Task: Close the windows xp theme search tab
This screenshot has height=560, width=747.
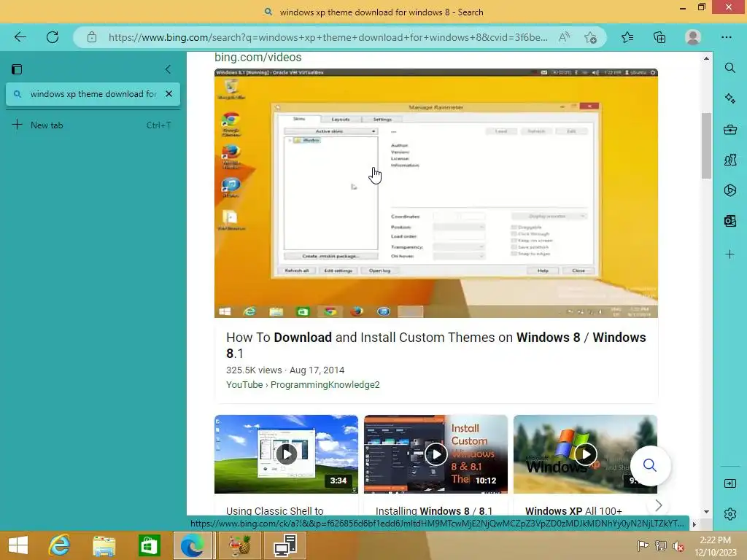Action: tap(169, 94)
